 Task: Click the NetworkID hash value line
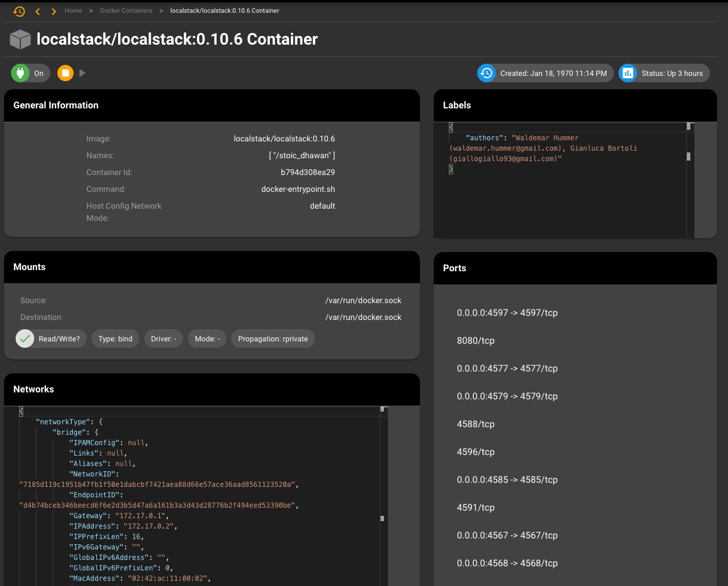pyautogui.click(x=159, y=485)
